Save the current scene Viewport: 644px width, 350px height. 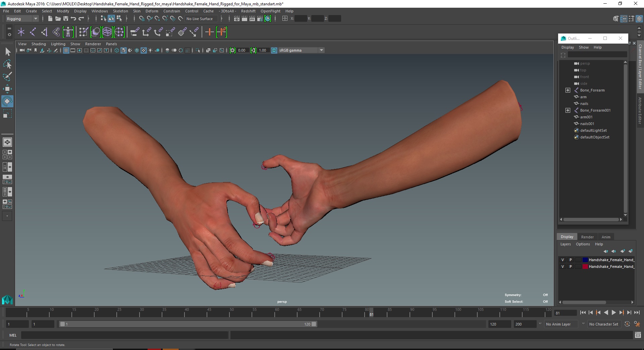(66, 19)
